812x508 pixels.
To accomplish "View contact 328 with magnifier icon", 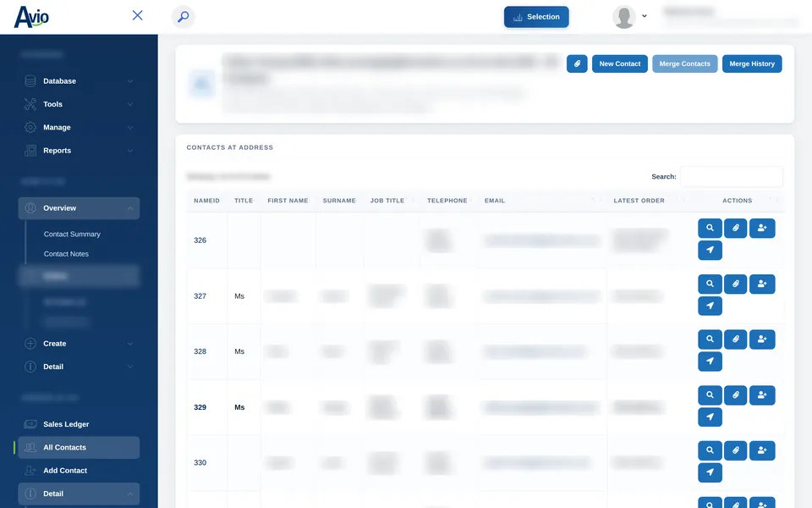I will (x=710, y=340).
